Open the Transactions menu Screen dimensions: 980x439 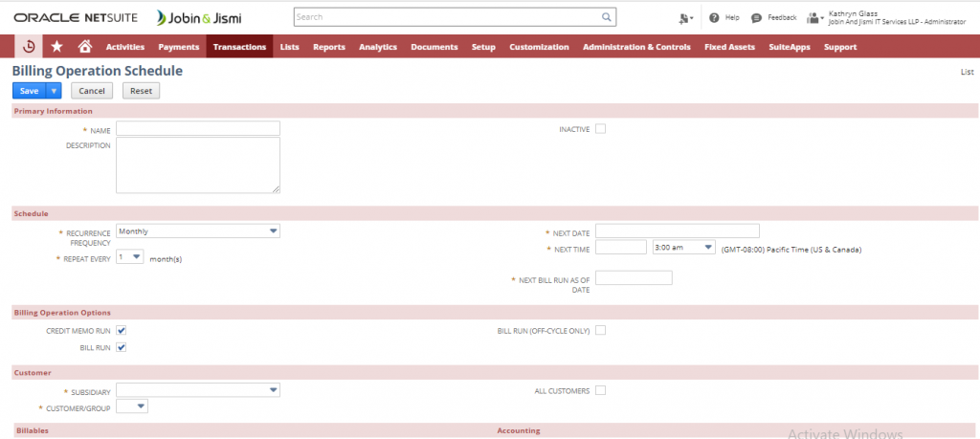click(239, 47)
